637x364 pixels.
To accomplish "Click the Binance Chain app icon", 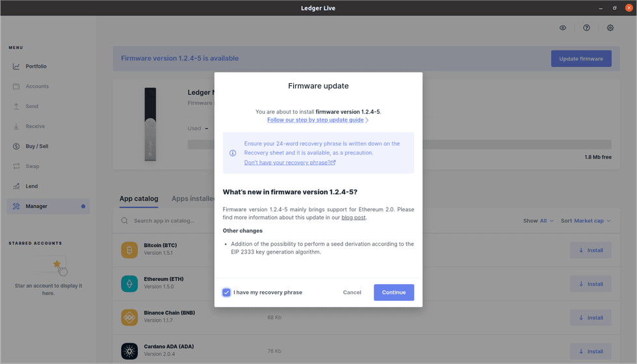I will [x=129, y=318].
